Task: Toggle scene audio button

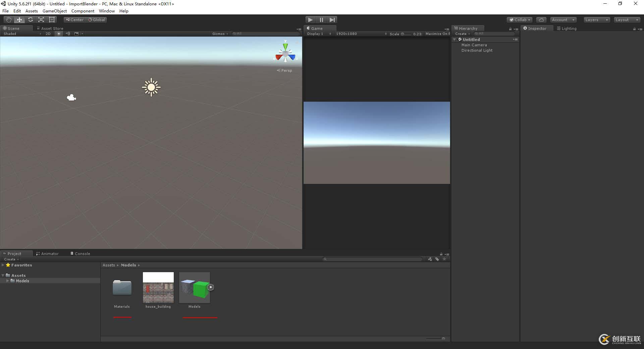Action: (68, 34)
